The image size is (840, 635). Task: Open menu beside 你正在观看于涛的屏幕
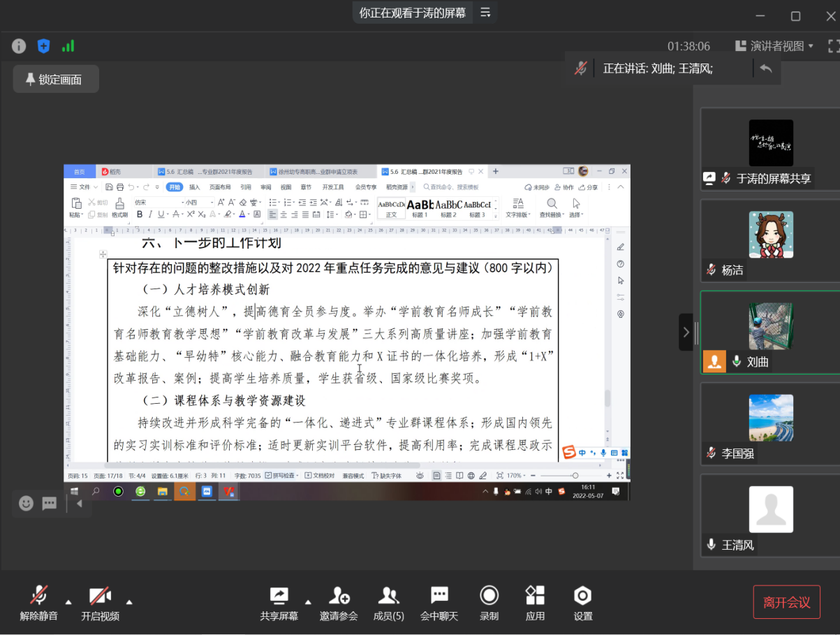[x=485, y=13]
